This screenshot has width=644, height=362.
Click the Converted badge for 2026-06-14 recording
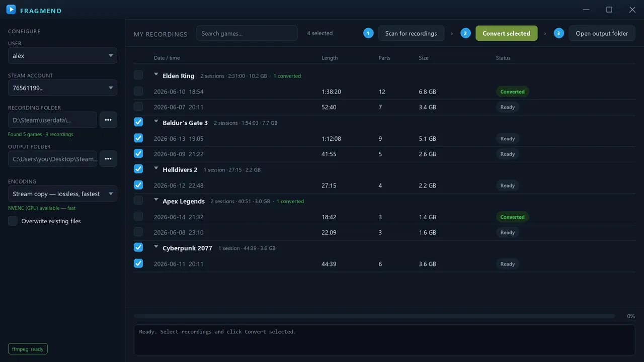pos(512,217)
